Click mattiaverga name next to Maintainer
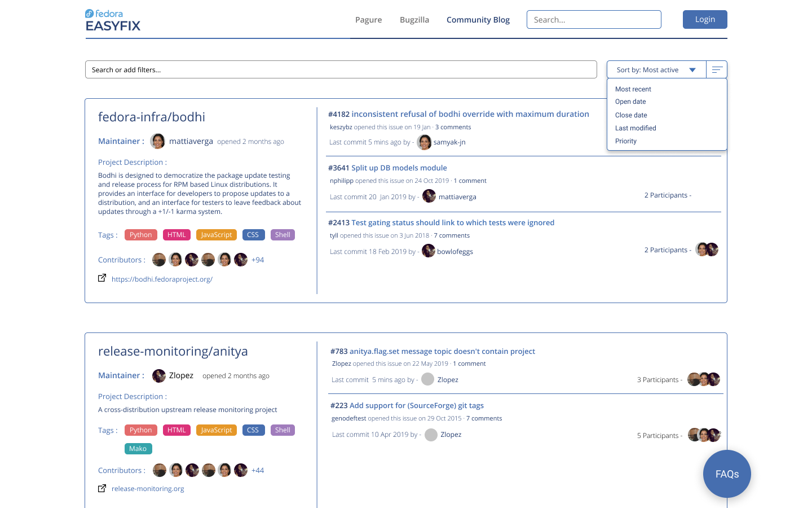This screenshot has height=508, width=812. coord(191,141)
